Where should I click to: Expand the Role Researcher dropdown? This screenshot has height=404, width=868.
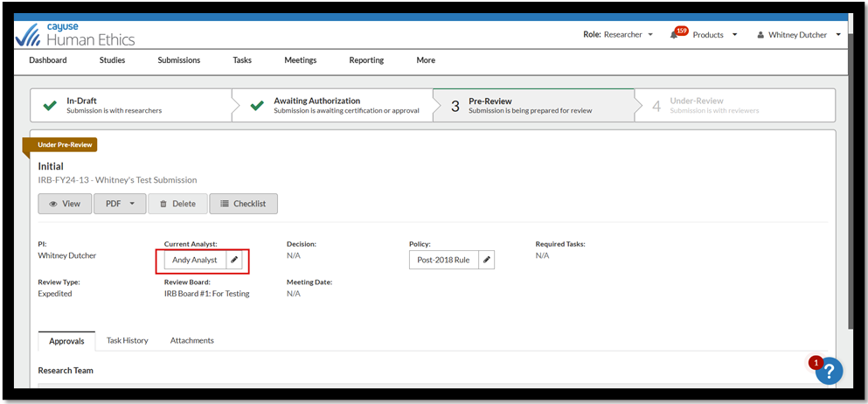click(618, 35)
